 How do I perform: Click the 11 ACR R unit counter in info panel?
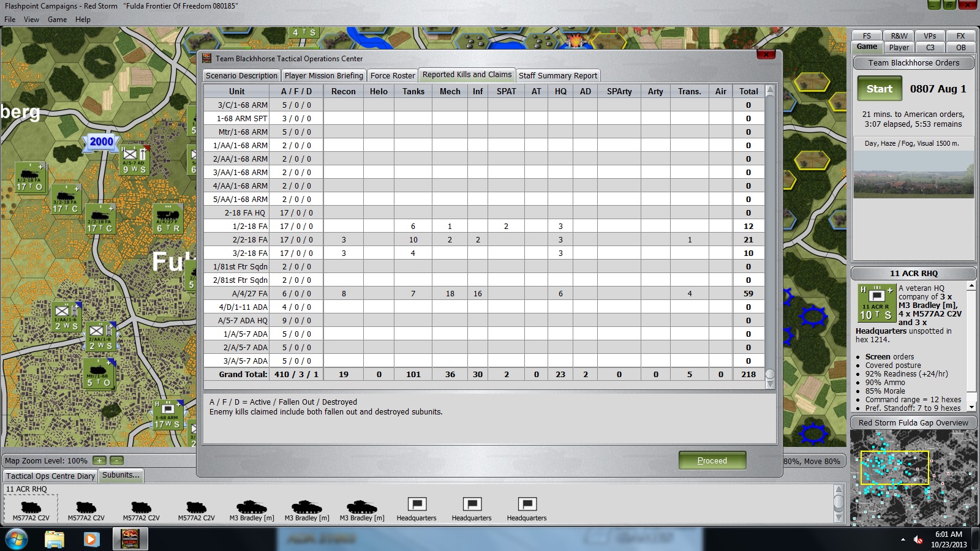(x=875, y=304)
